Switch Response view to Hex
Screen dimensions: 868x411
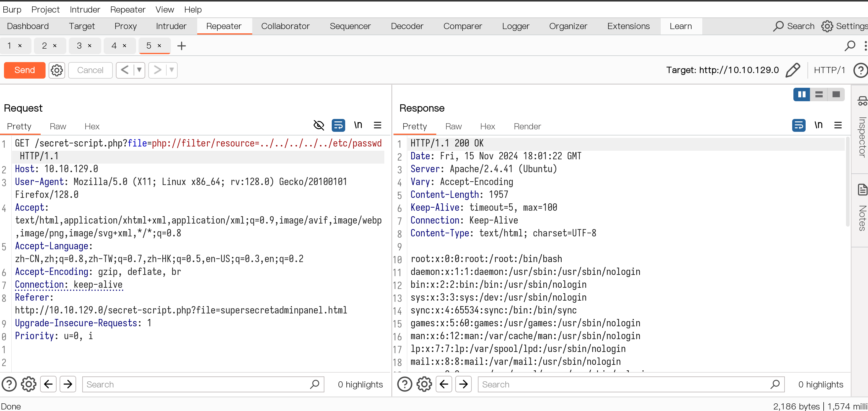click(488, 126)
